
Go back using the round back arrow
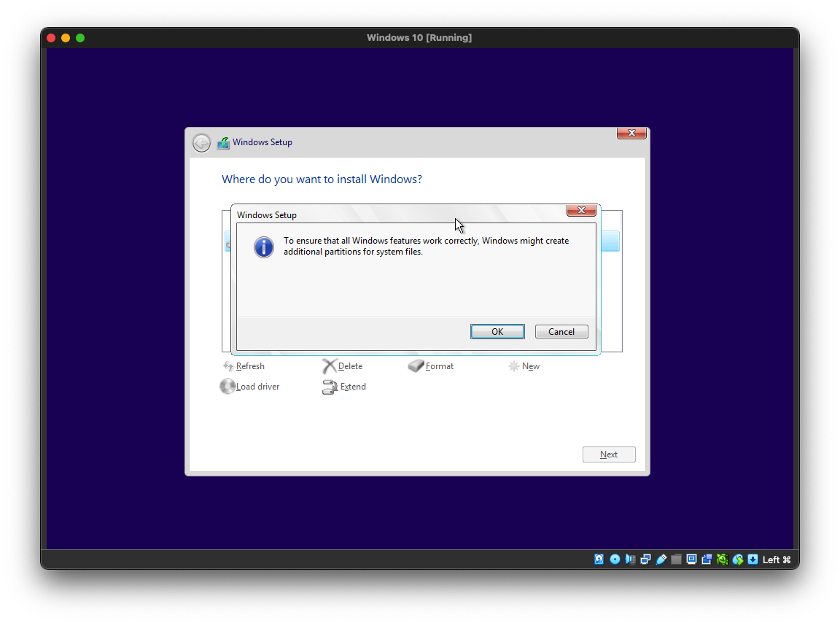click(201, 143)
